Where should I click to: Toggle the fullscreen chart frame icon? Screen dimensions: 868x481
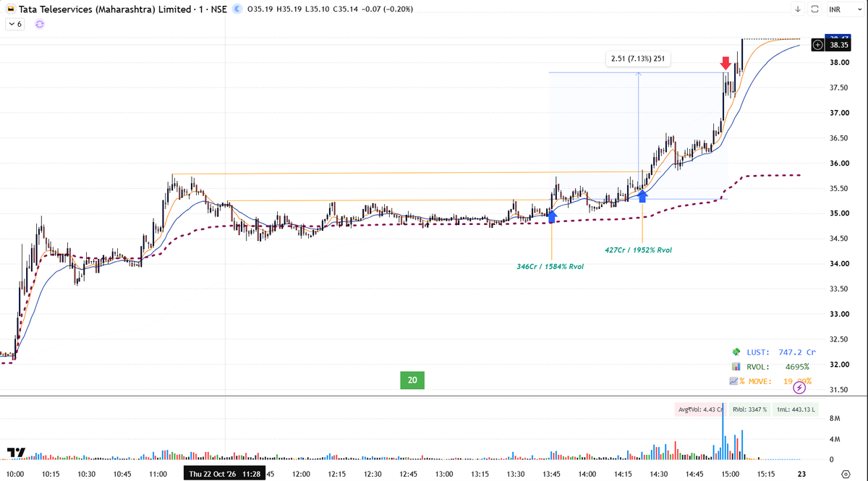(814, 9)
